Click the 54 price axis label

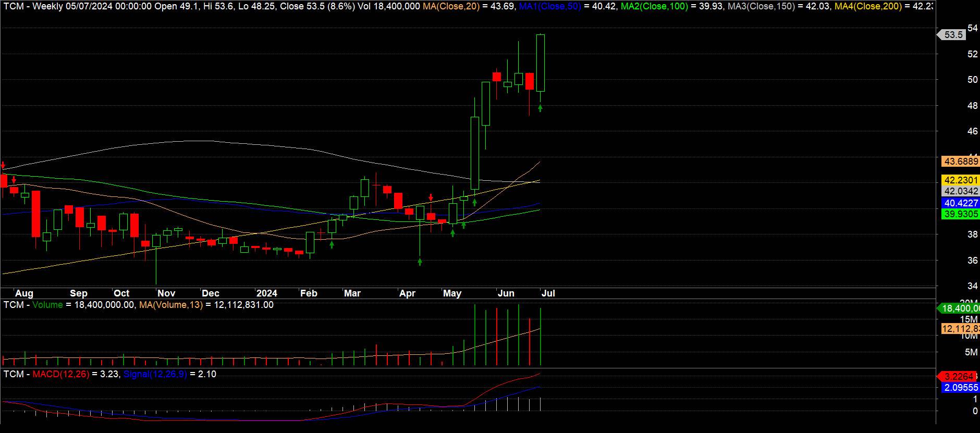click(x=972, y=28)
